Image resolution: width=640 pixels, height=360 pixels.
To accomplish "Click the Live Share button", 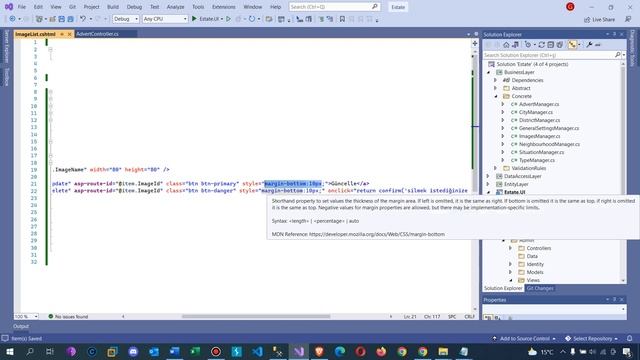I will (599, 20).
